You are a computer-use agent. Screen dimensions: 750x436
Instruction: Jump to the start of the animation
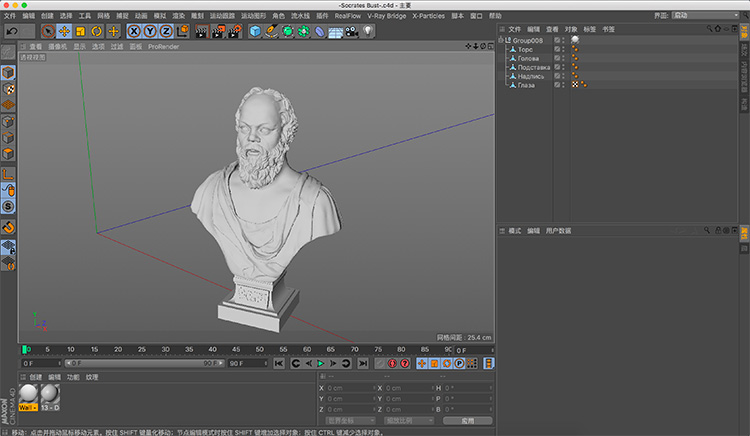coord(279,364)
